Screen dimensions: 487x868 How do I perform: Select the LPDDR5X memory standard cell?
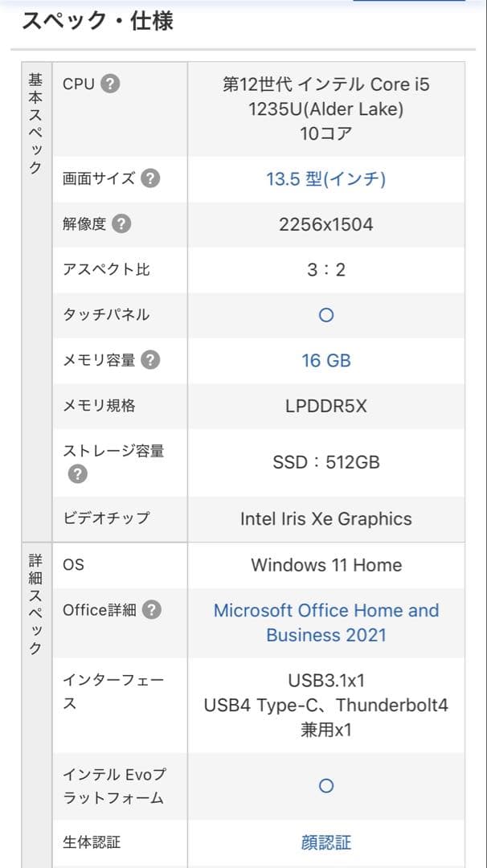click(x=325, y=406)
